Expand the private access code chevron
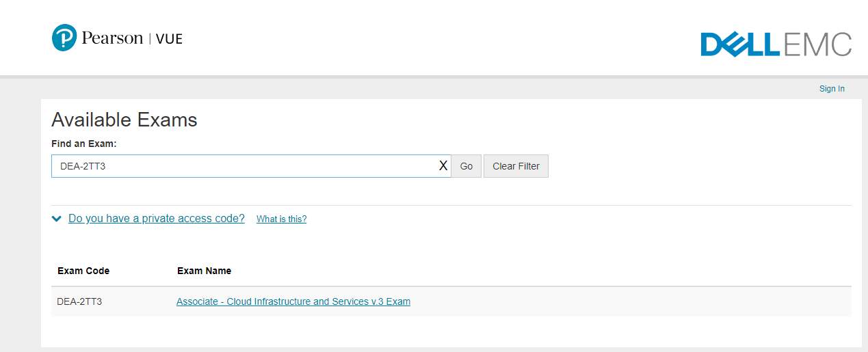 coord(57,219)
